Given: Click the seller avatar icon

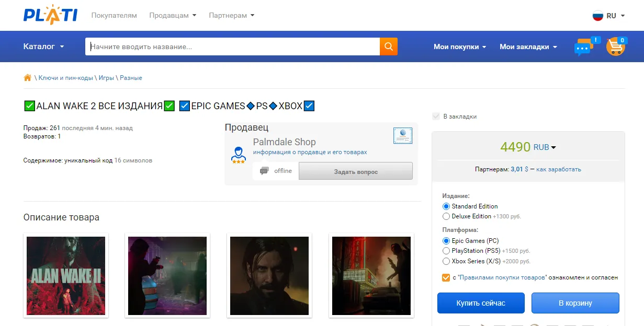Looking at the screenshot, I should [239, 155].
